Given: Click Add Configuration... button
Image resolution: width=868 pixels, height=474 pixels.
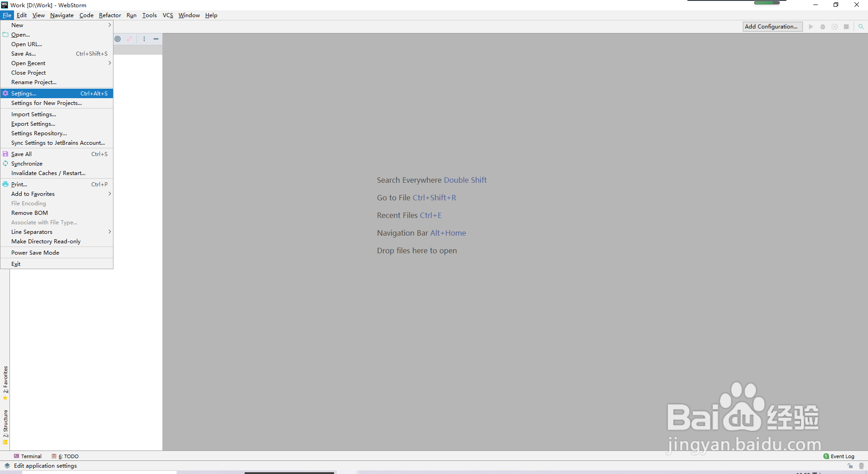Looking at the screenshot, I should pos(773,27).
